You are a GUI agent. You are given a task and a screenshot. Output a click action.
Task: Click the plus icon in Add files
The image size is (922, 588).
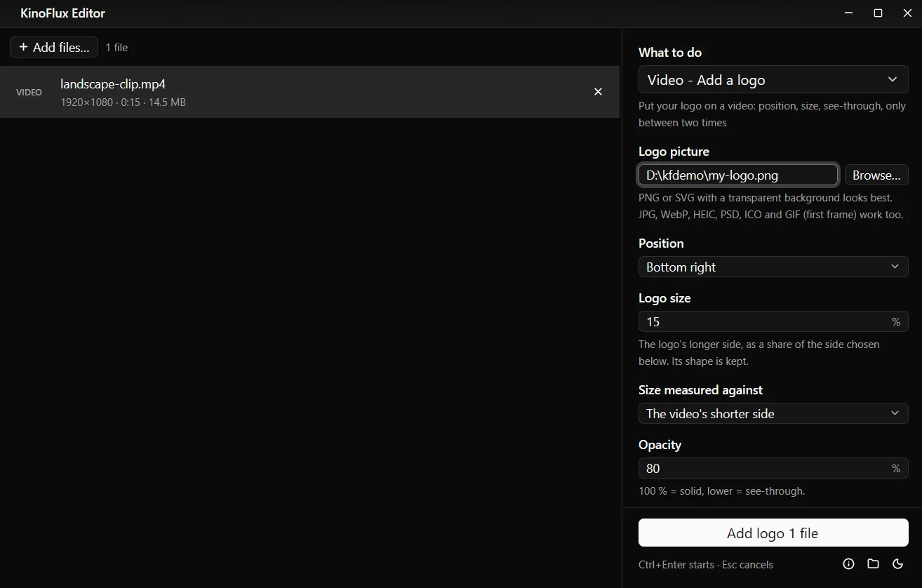click(x=23, y=47)
